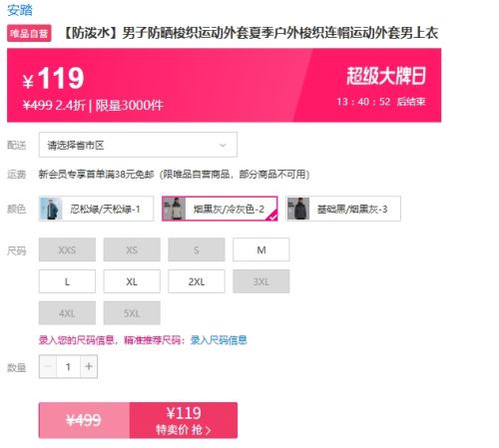
Task: Click the 唯品自营 badge
Action: click(x=29, y=33)
